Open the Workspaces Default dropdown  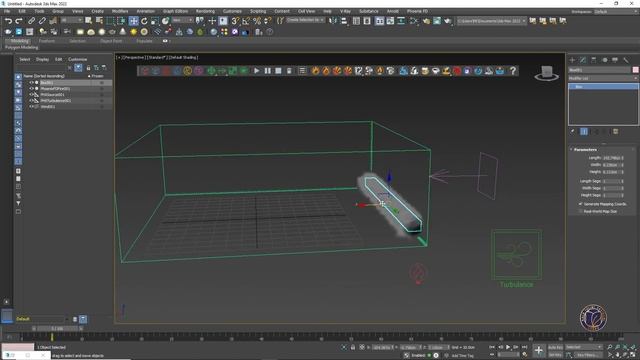[x=616, y=12]
